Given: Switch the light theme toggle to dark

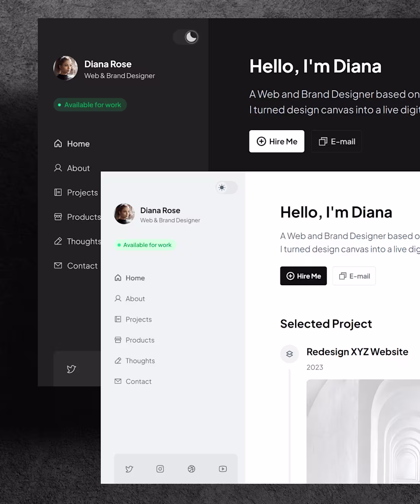Looking at the screenshot, I should coord(226,187).
